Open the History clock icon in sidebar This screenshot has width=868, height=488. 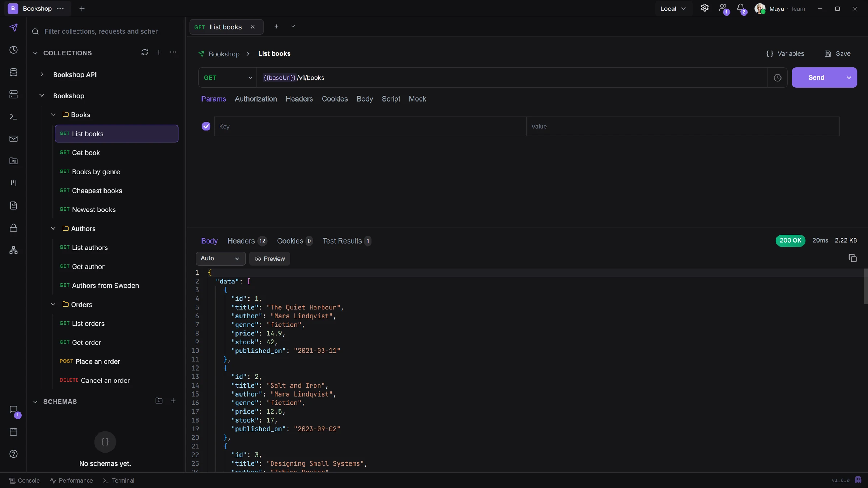(x=13, y=50)
